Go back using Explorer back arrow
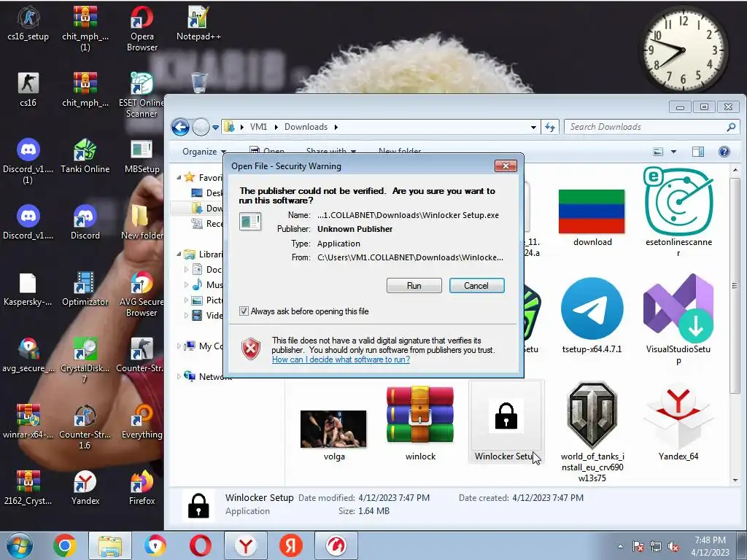Image resolution: width=747 pixels, height=560 pixels. click(181, 127)
